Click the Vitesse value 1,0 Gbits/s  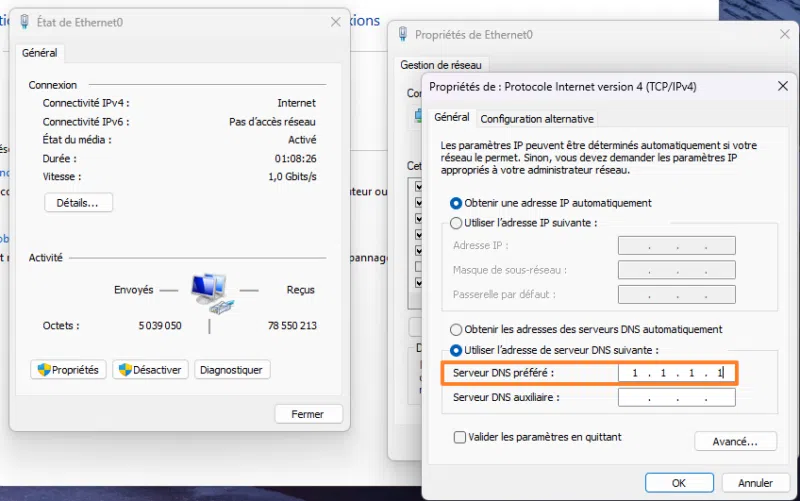[292, 177]
